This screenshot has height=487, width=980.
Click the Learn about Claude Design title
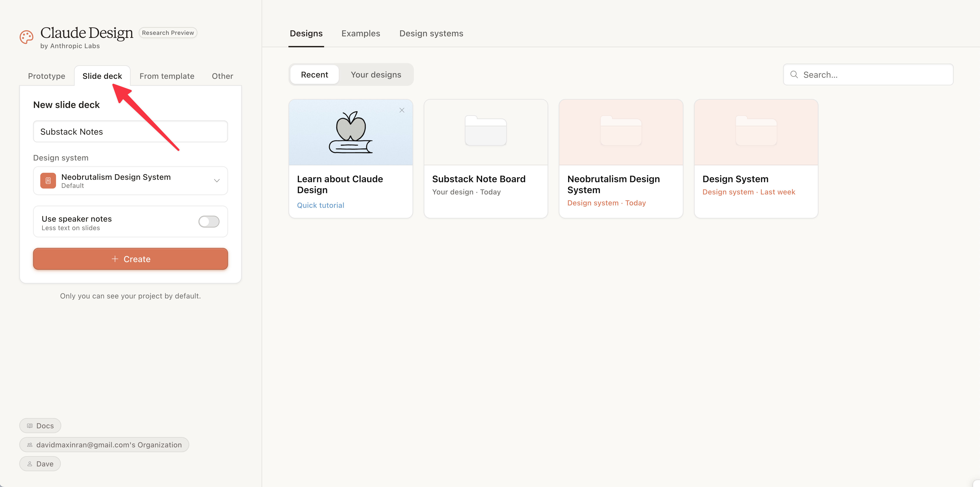(340, 185)
